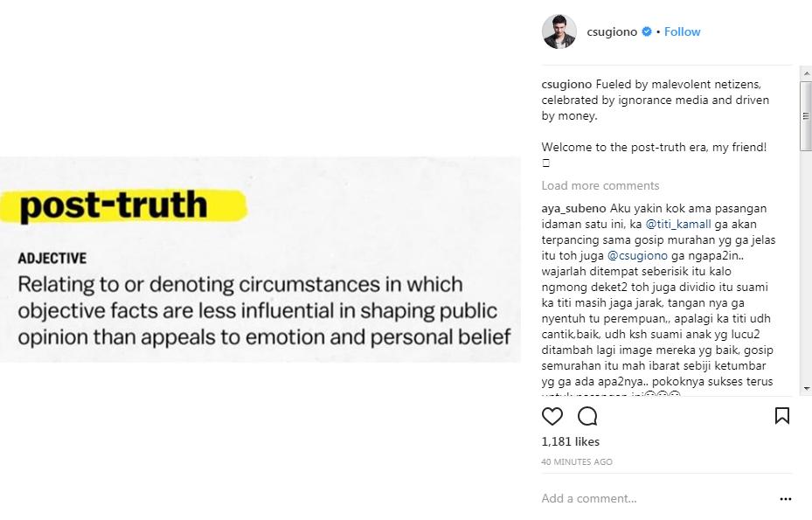Click the speech bubble comment icon
Screen dimensions: 812x520
pos(587,416)
